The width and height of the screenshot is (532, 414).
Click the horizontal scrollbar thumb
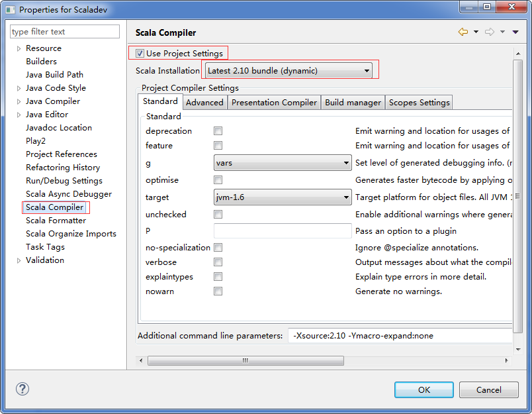[245, 360]
